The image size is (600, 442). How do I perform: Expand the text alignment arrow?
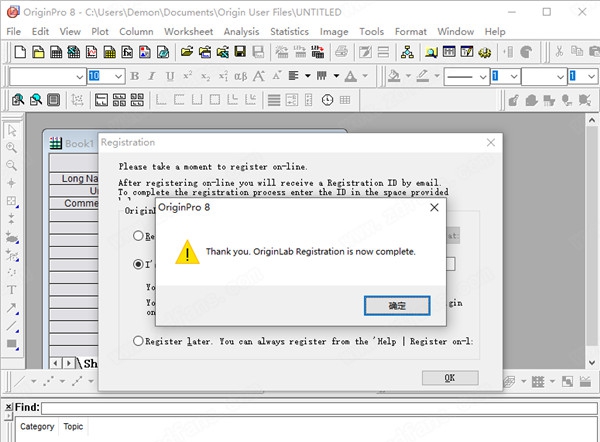click(308, 76)
